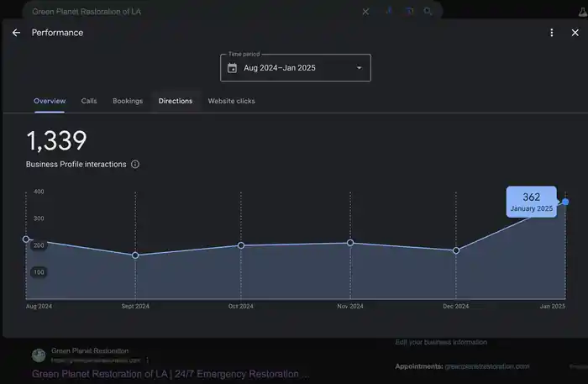This screenshot has width=588, height=384.
Task: Select the Dec 2024 data point on chart
Action: coord(456,250)
